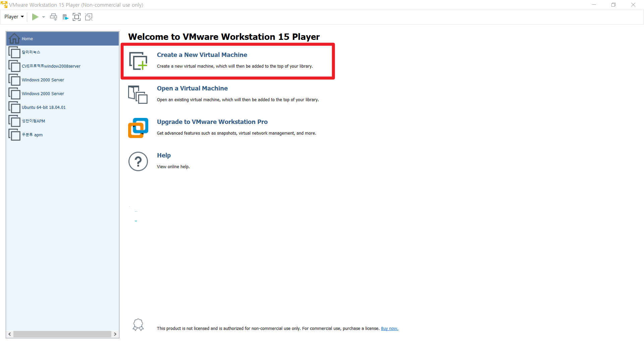Click the VM icon beside 성찬이형APM
This screenshot has width=644, height=345.
coord(14,121)
